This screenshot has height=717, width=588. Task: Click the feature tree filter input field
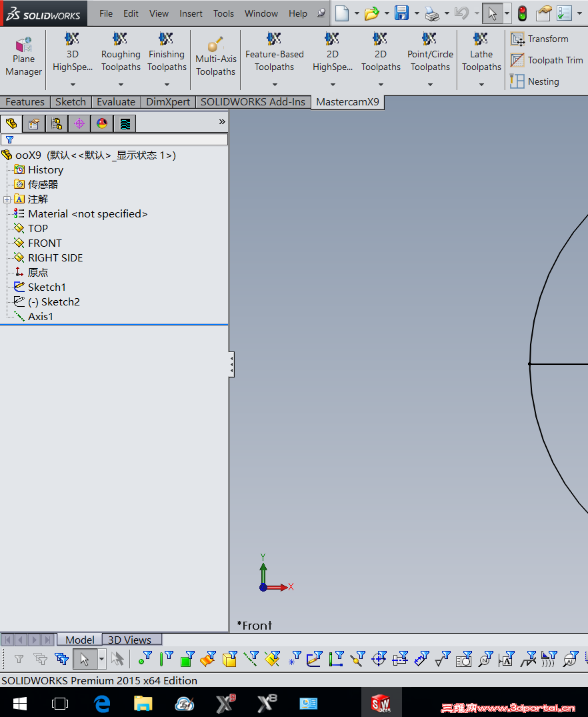click(x=114, y=139)
